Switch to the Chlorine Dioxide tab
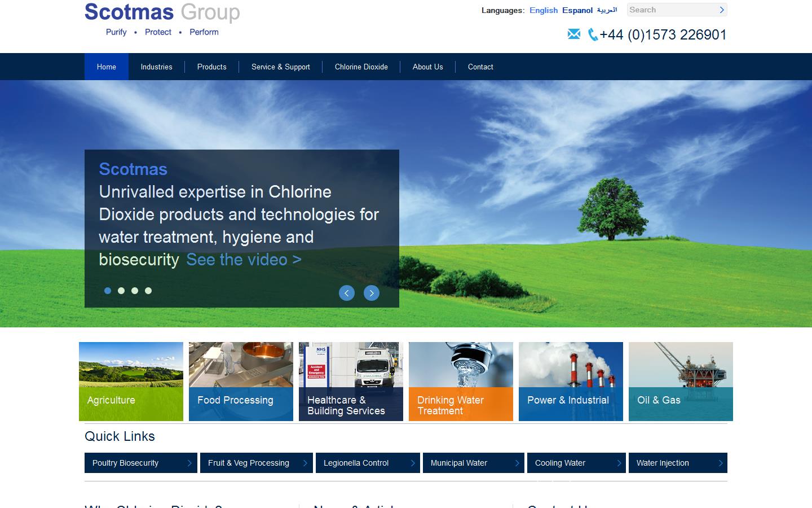Screen dimensions: 812x508 pyautogui.click(x=361, y=67)
